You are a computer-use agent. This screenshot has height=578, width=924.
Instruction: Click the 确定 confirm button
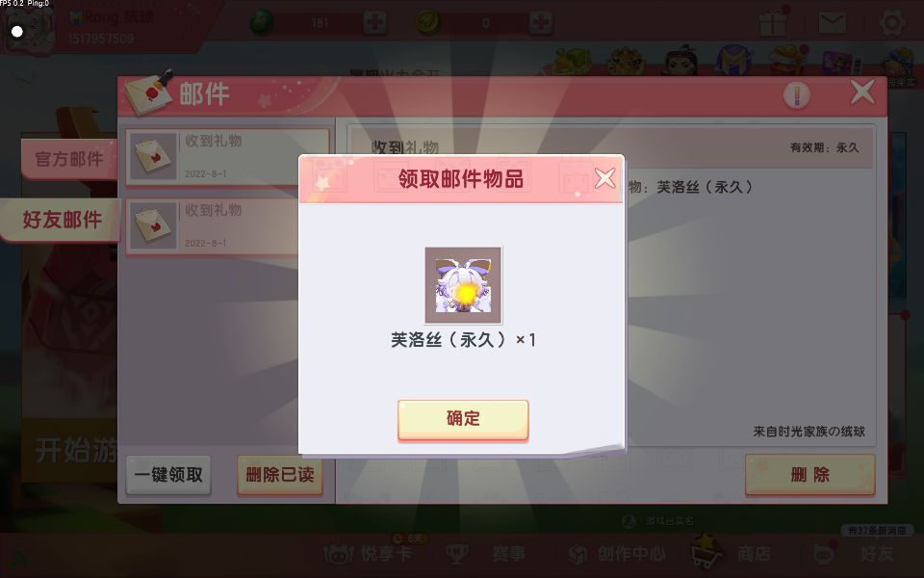click(463, 419)
